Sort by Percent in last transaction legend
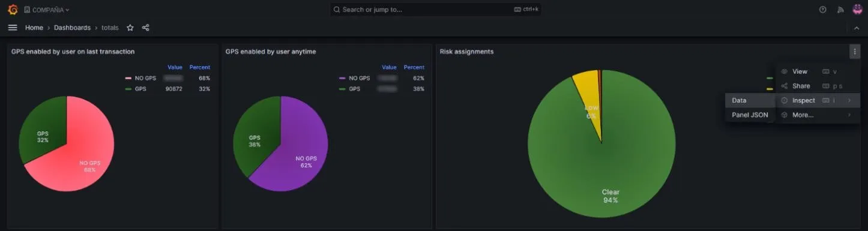Image resolution: width=868 pixels, height=231 pixels. [x=200, y=67]
